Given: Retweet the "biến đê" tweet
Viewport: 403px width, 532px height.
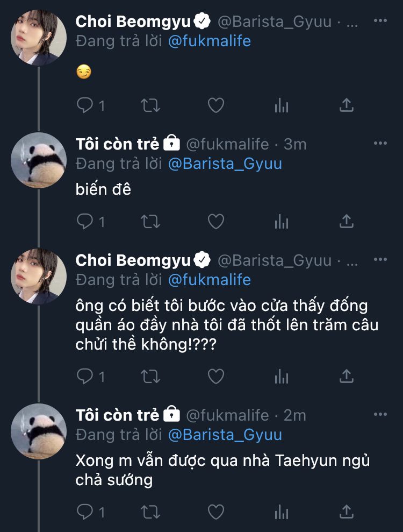Looking at the screenshot, I should click(150, 221).
